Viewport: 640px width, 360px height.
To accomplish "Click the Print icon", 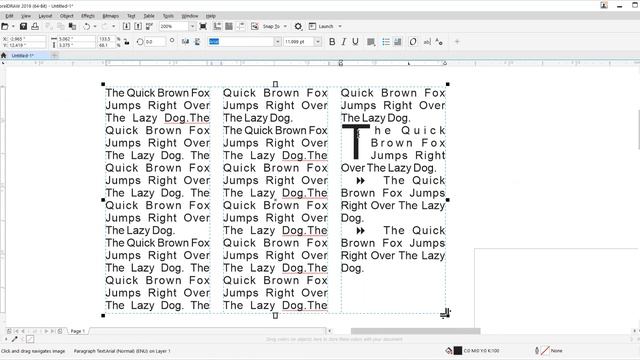I will pos(35,27).
